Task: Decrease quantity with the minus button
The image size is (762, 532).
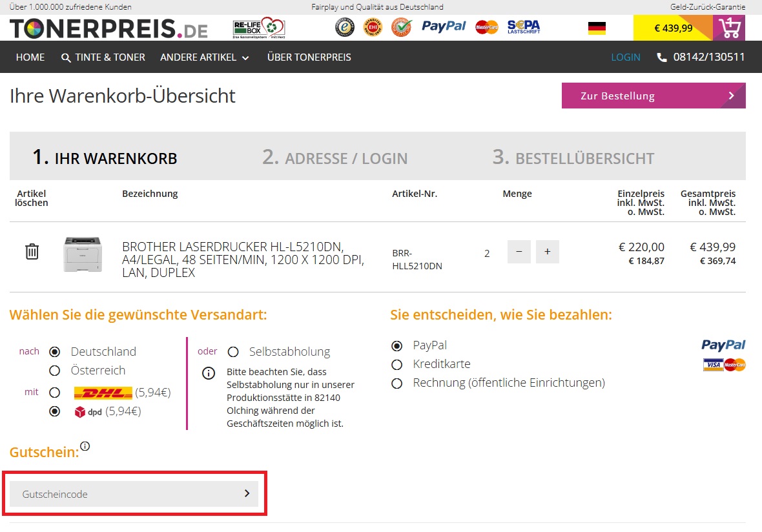Action: point(519,252)
